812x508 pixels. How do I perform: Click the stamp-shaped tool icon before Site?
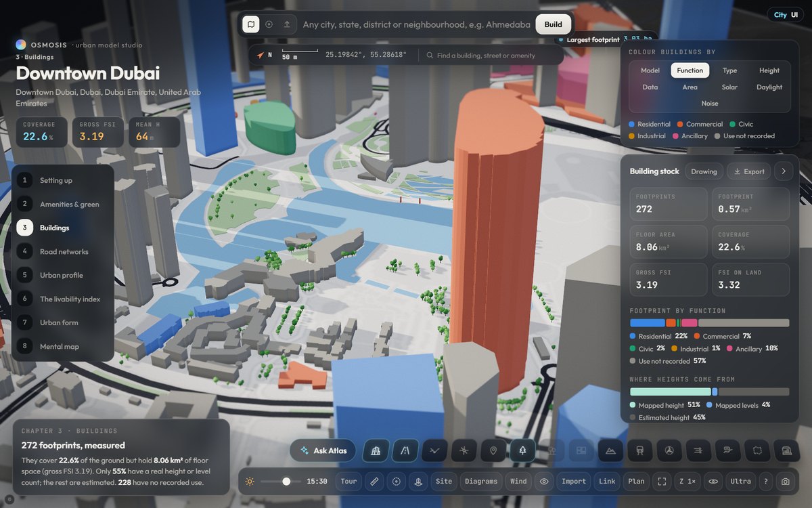tap(418, 482)
